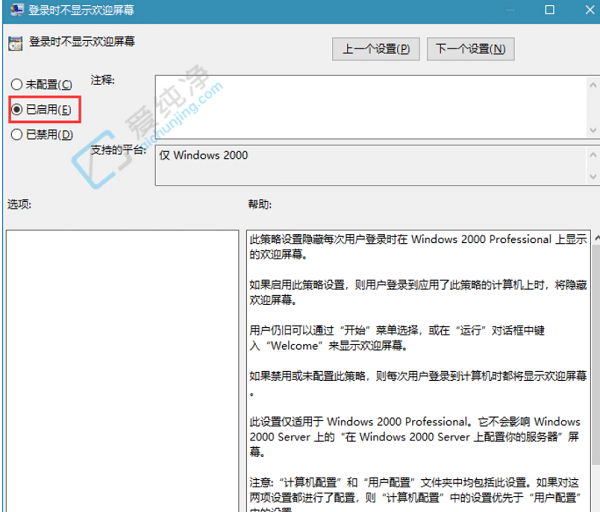The width and height of the screenshot is (600, 512).
Task: Click help paragraph starting 注意: "计算机配置"
Action: 415,494
